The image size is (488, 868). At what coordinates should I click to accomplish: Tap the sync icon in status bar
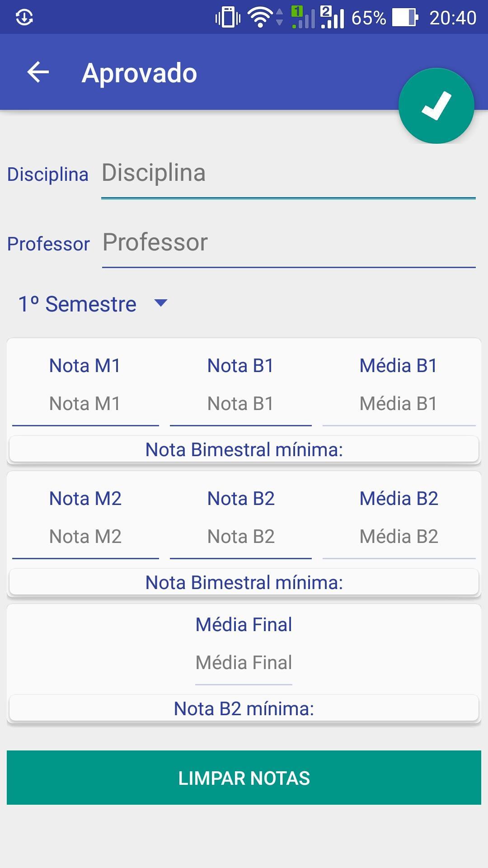(24, 18)
